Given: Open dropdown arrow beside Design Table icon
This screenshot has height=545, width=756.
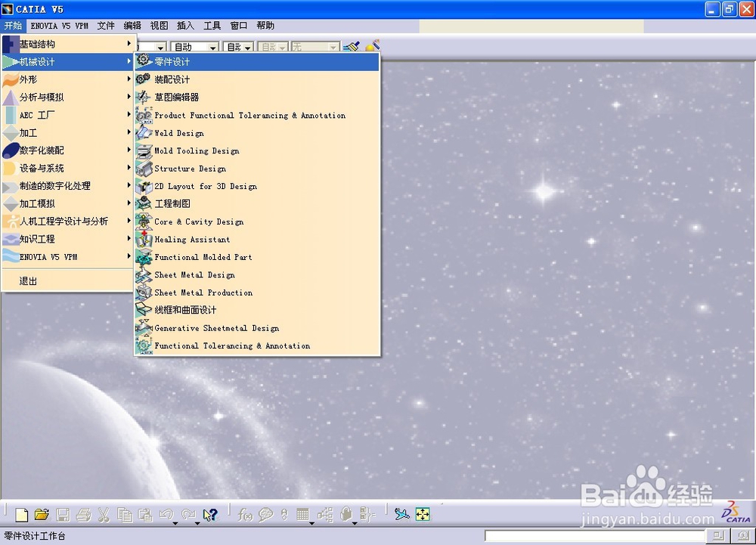Looking at the screenshot, I should click(312, 523).
